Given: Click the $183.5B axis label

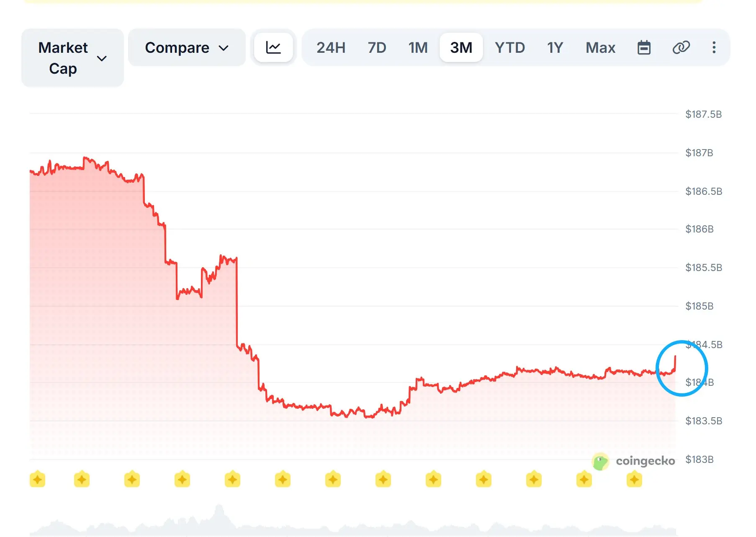Looking at the screenshot, I should (x=704, y=421).
